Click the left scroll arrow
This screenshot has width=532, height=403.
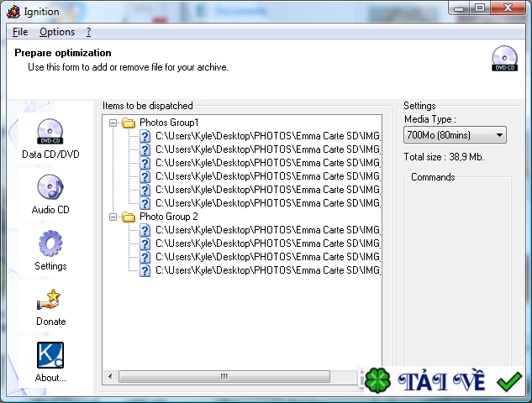(x=110, y=377)
